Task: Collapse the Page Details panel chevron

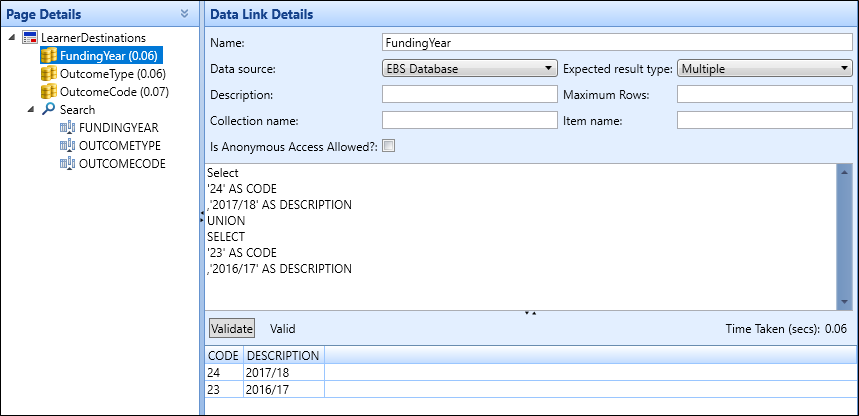Action: point(184,14)
